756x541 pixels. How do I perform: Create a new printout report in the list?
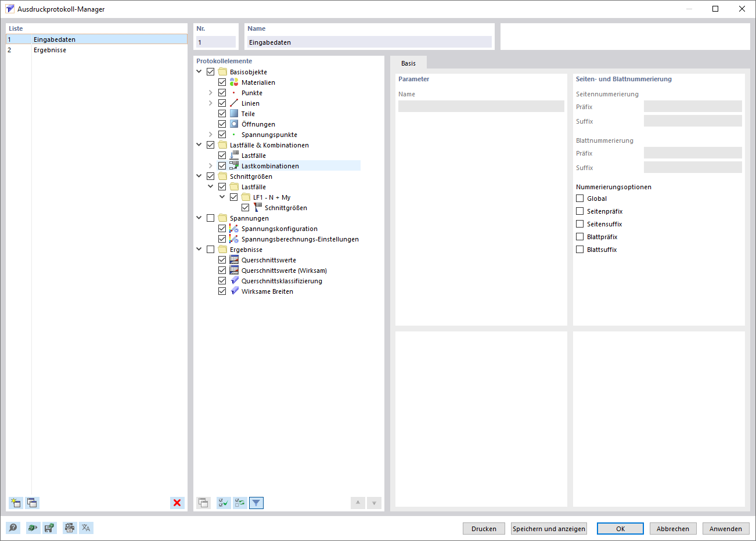coord(16,503)
